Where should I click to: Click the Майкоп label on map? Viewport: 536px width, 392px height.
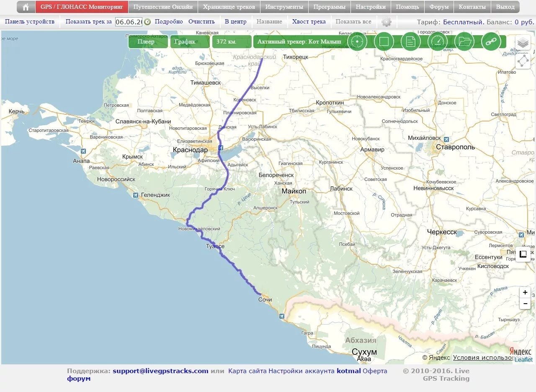tap(294, 191)
